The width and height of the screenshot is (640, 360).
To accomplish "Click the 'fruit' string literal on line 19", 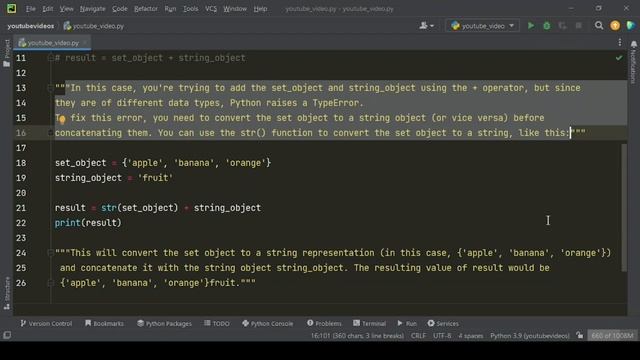I will [x=155, y=178].
